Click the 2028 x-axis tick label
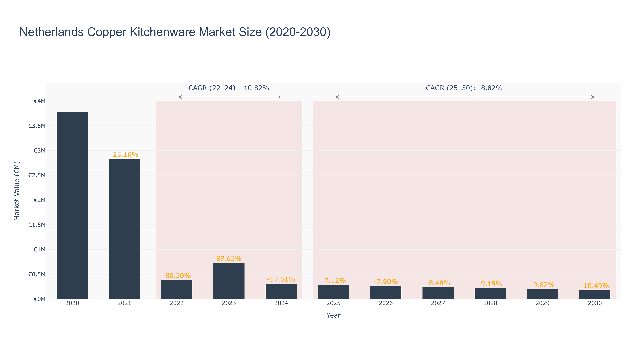Viewport: 644px width, 345px height. click(x=490, y=303)
